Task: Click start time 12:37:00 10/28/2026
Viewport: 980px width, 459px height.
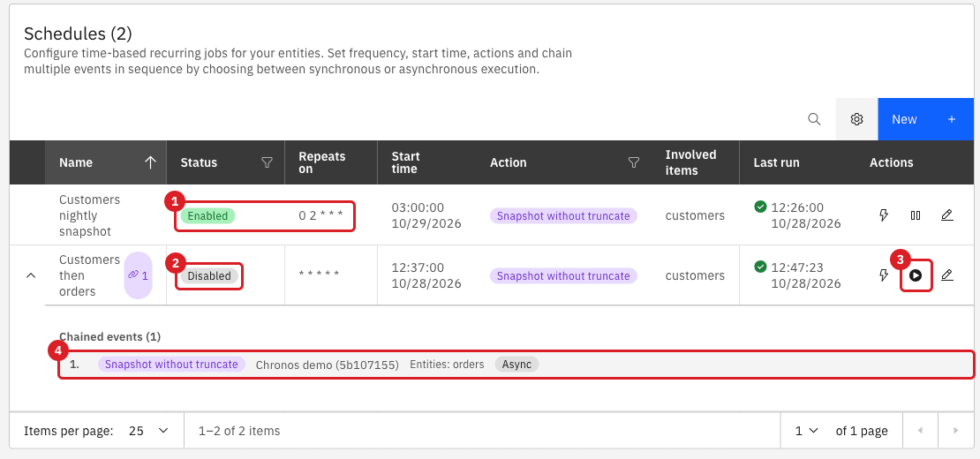Action: tap(426, 275)
